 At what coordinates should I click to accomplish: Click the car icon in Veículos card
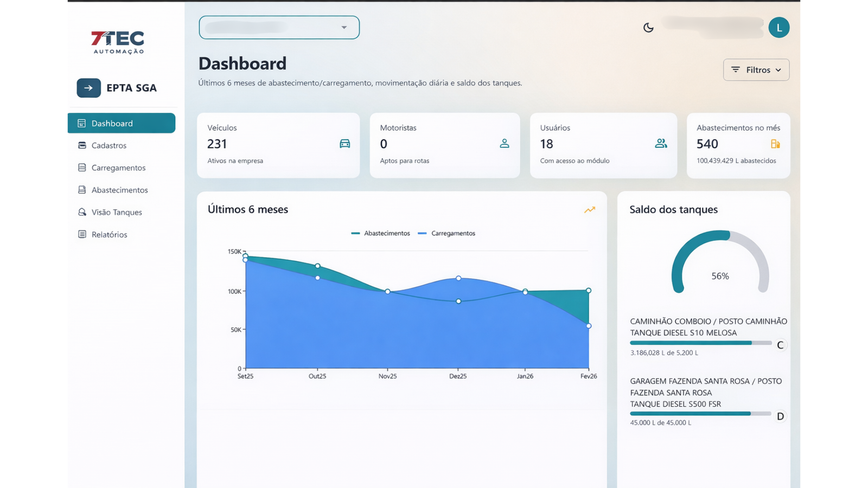pyautogui.click(x=344, y=144)
